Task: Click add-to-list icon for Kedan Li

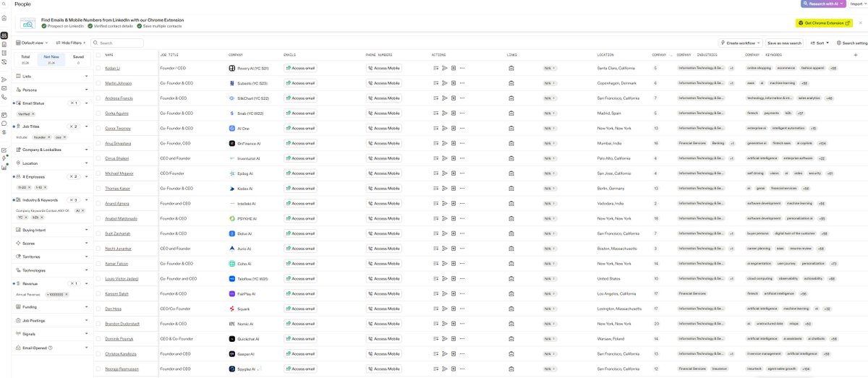Action: (x=436, y=68)
